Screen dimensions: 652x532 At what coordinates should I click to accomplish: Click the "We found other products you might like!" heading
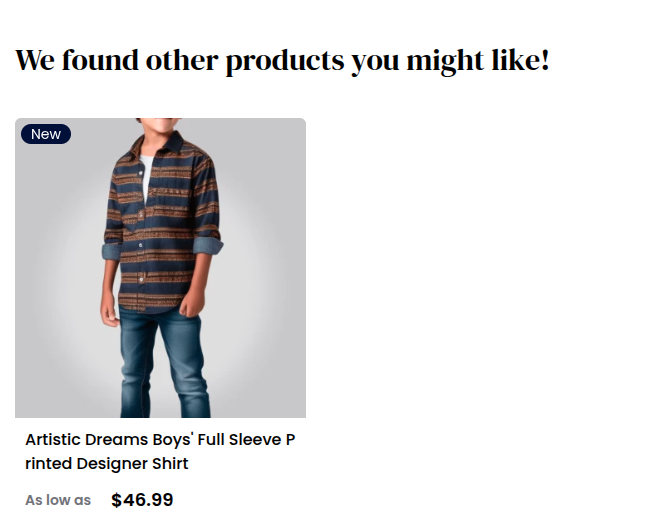tap(282, 61)
